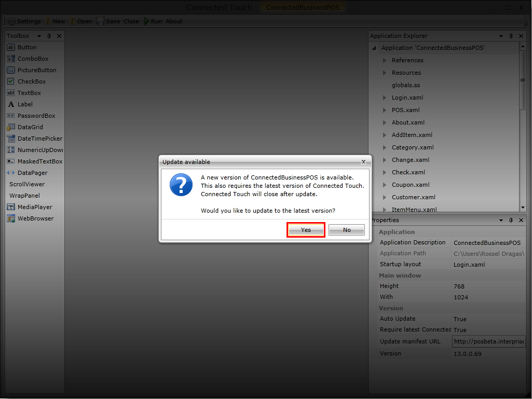Click Yes to update

[x=306, y=230]
